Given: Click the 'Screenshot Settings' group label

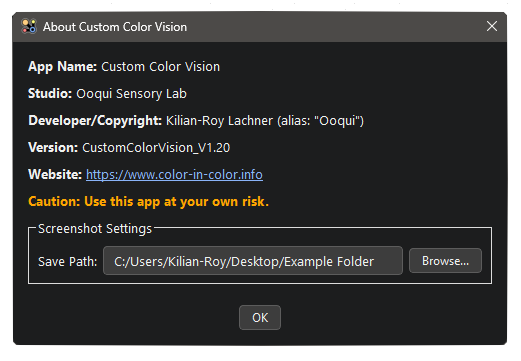Looking at the screenshot, I should [x=95, y=229].
